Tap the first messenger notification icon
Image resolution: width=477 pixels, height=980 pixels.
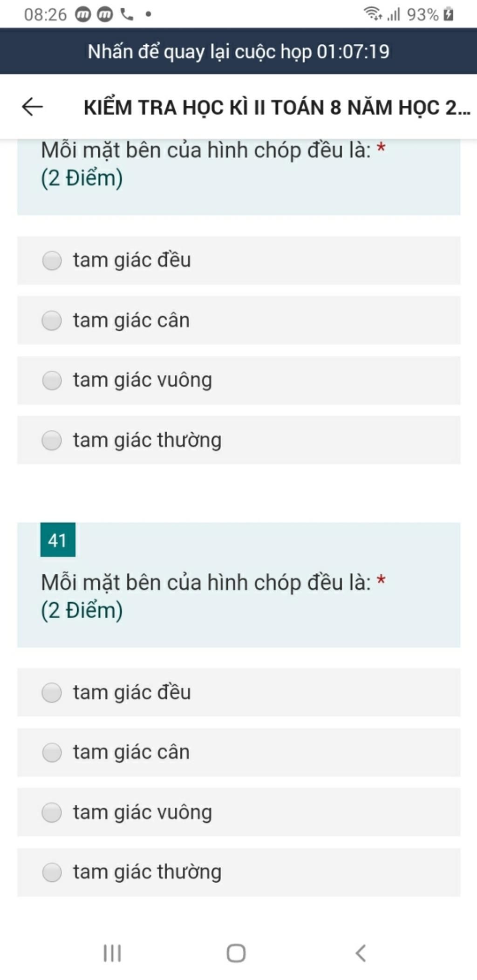[x=83, y=15]
